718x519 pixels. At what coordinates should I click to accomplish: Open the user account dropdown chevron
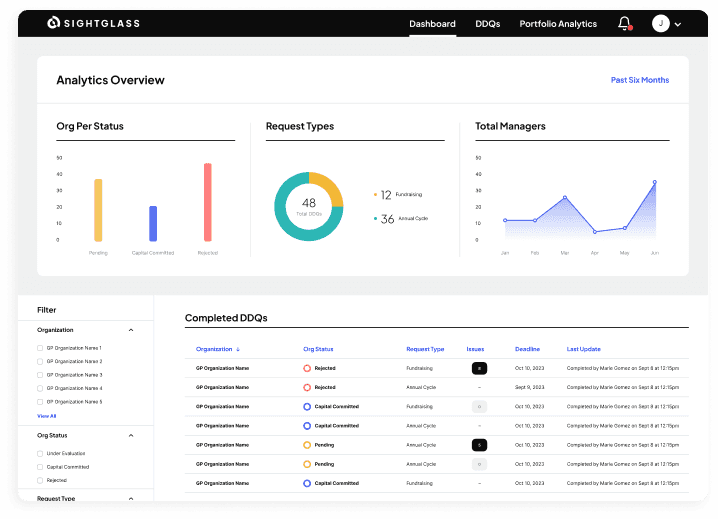[678, 24]
